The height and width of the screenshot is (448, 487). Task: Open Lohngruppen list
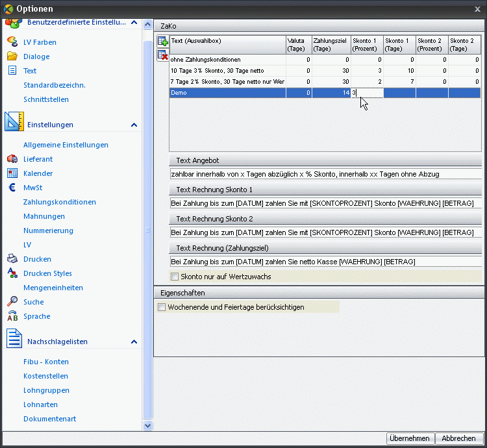[x=46, y=390]
